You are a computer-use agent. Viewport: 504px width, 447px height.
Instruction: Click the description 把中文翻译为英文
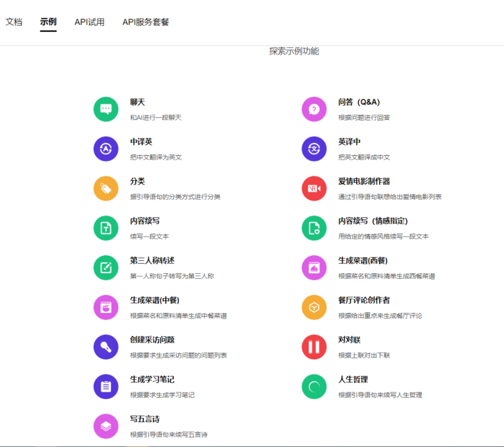[156, 157]
